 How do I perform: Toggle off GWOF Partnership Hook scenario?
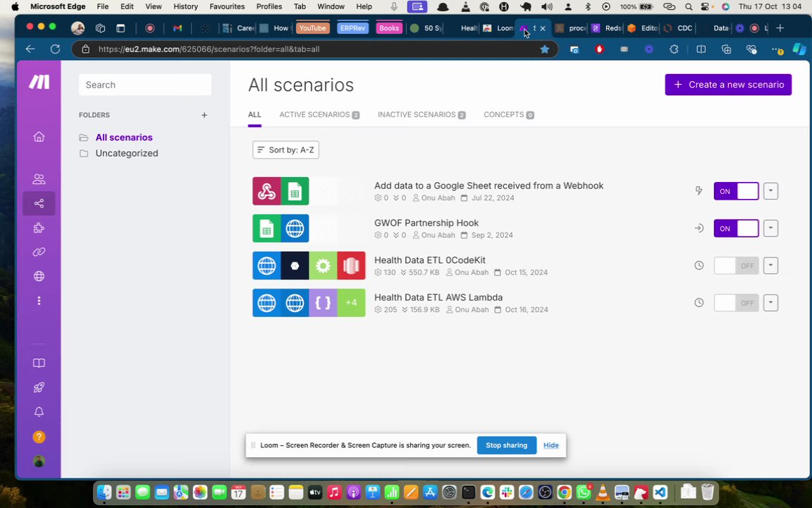tap(736, 228)
